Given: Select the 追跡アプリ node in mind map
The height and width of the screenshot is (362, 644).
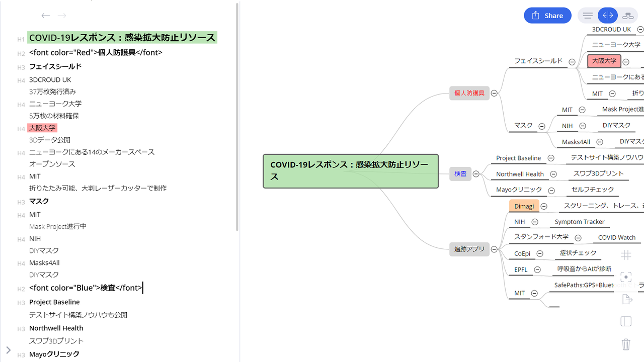Looking at the screenshot, I should point(469,249).
